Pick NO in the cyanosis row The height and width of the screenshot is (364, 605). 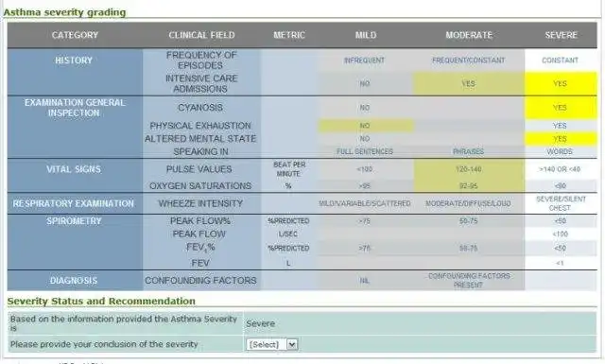[365, 108]
